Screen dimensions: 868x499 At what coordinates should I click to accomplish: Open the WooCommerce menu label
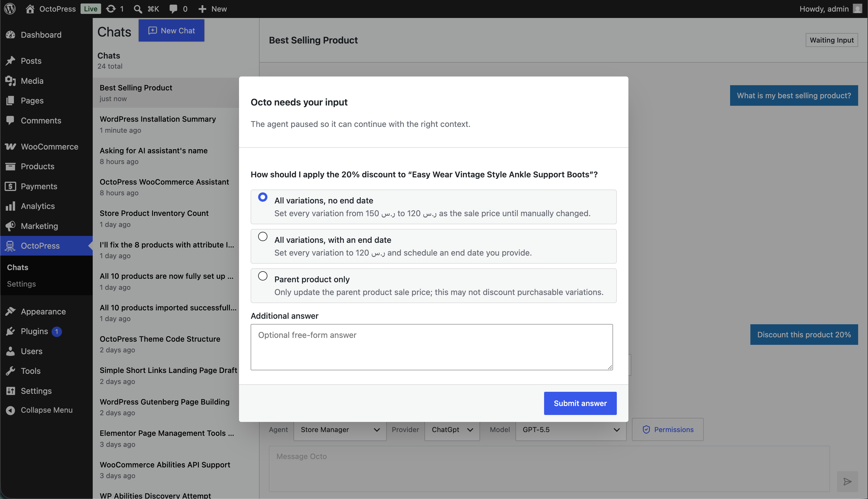point(50,146)
